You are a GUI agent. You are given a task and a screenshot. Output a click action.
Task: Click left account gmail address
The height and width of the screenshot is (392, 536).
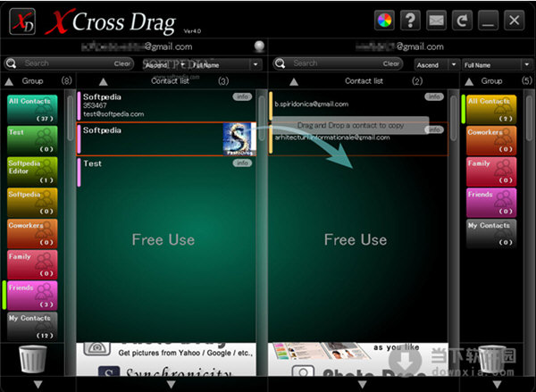(x=137, y=46)
